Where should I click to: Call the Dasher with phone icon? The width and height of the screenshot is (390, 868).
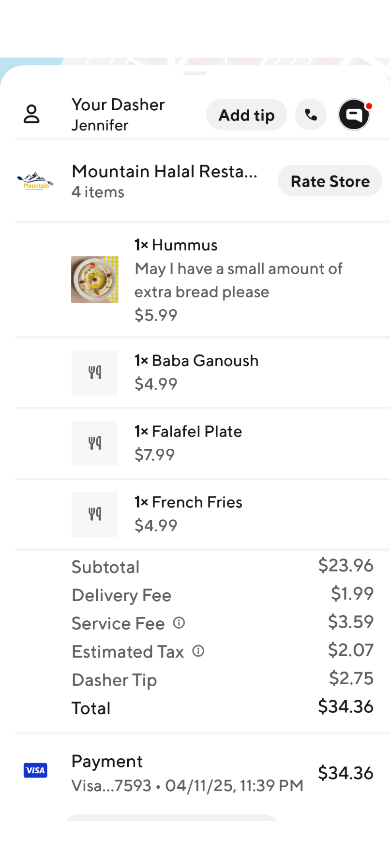tap(311, 115)
